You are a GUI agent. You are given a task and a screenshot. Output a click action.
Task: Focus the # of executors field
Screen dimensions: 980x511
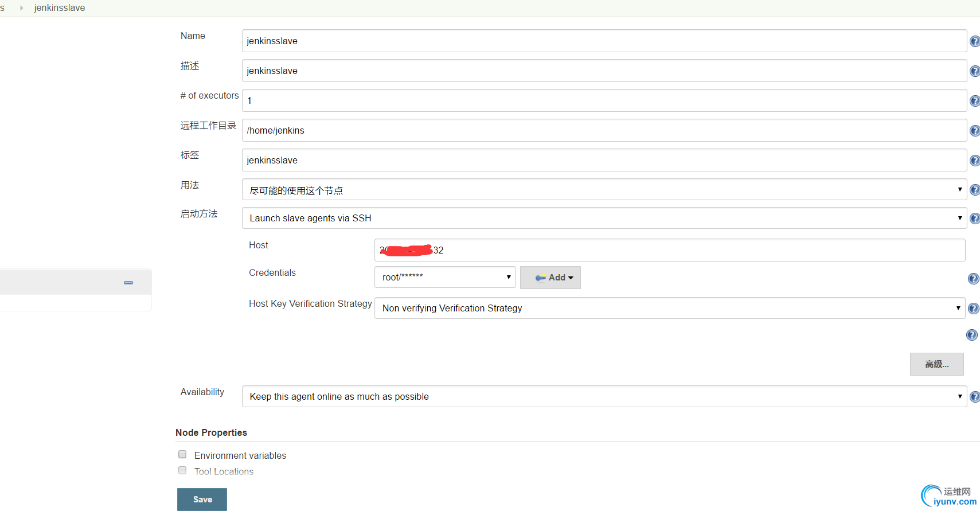604,100
